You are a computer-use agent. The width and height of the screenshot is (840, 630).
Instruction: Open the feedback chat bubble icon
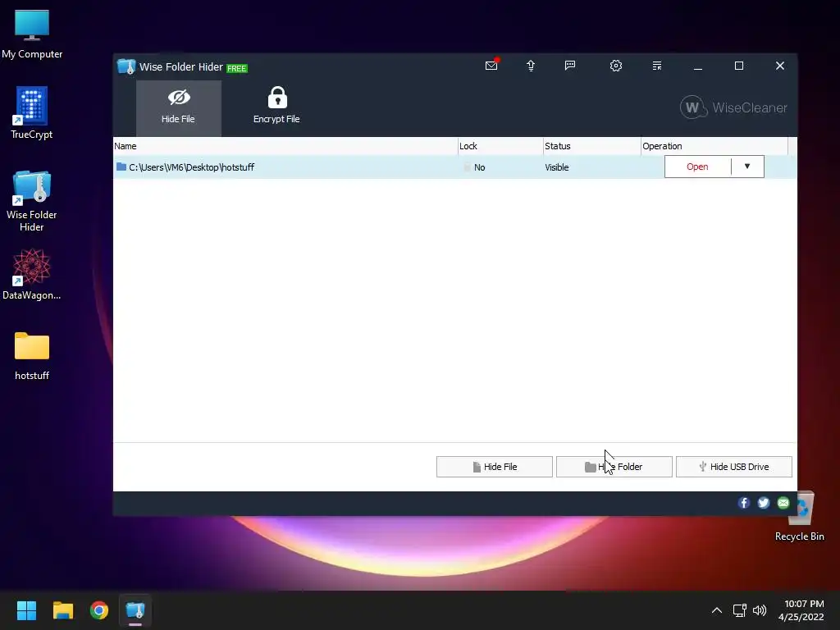(x=570, y=66)
